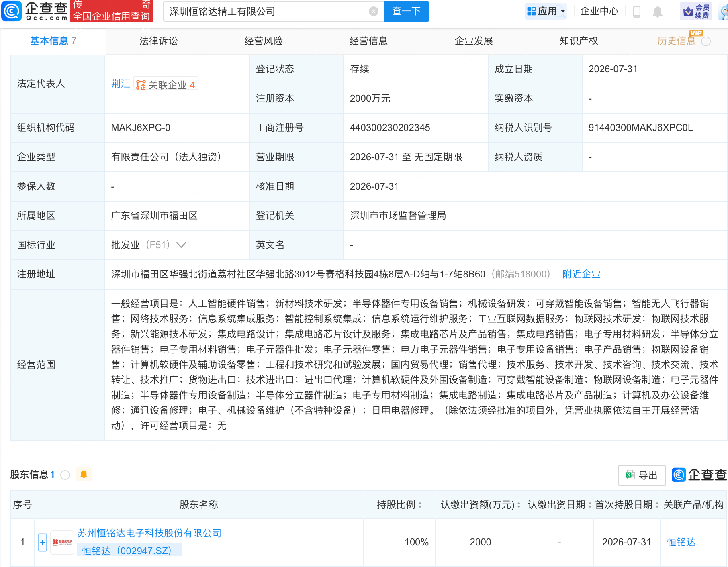
Task: Sort by 持股比例 column arrows
Action: click(420, 505)
